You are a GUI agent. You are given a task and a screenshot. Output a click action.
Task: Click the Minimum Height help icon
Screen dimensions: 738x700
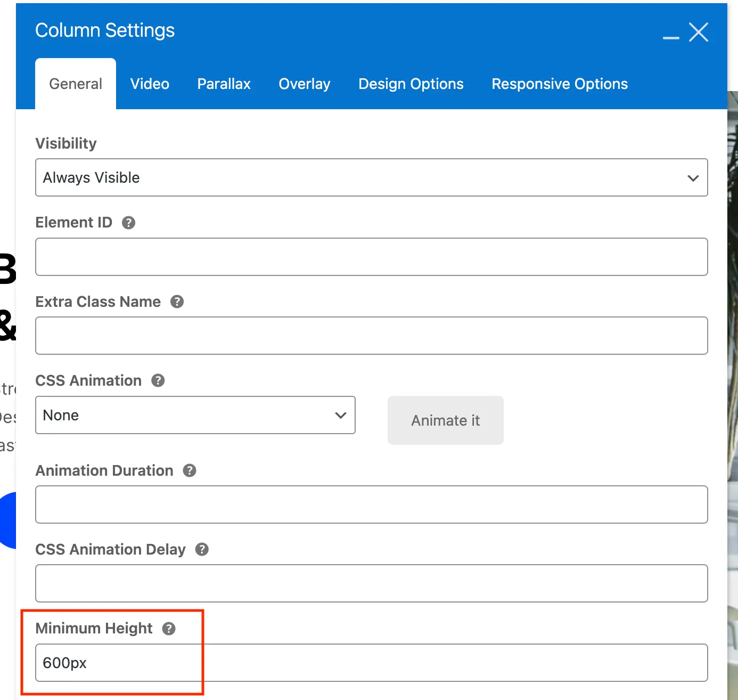pos(169,629)
